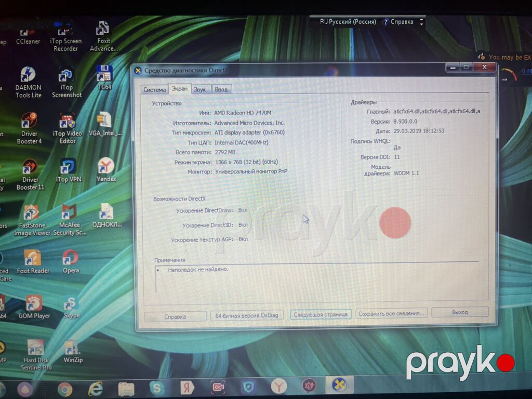Open the CCleaner desktop shortcut
The image size is (532, 399).
tap(28, 35)
